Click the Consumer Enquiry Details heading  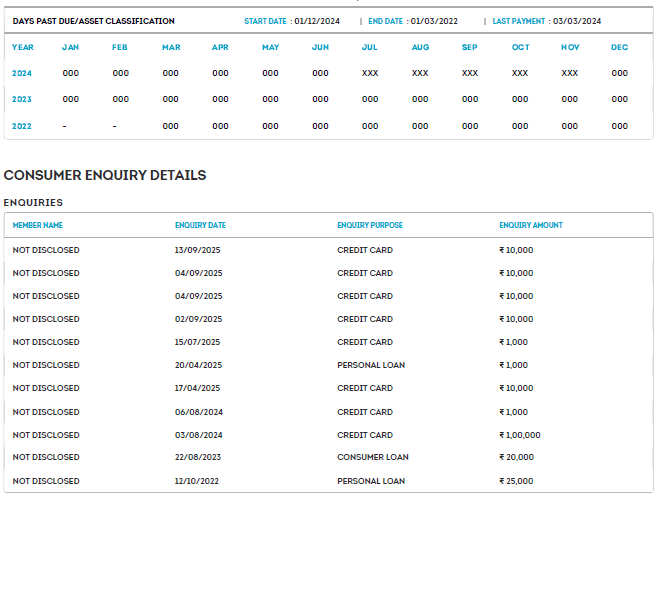point(105,175)
